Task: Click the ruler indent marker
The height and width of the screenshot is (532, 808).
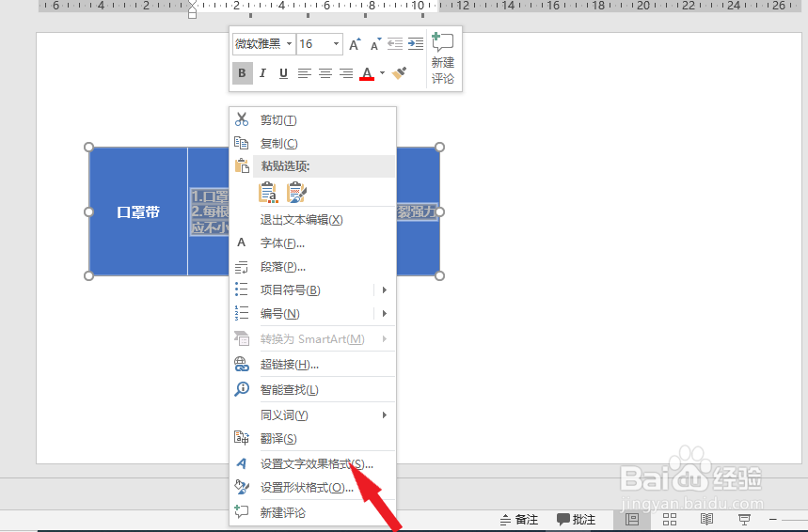Action: coord(192,9)
